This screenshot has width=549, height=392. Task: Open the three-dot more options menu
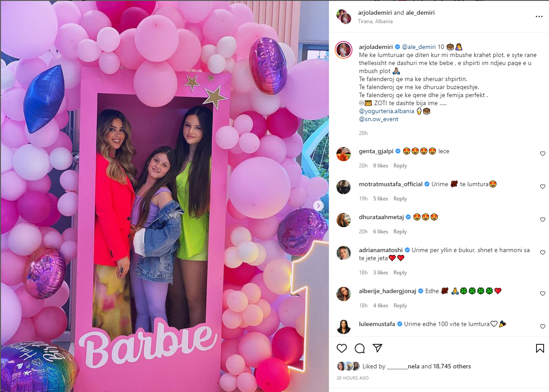[539, 16]
